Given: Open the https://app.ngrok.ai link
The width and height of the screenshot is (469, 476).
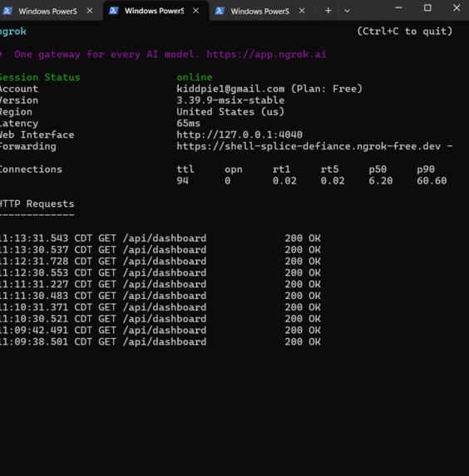Looking at the screenshot, I should 266,54.
